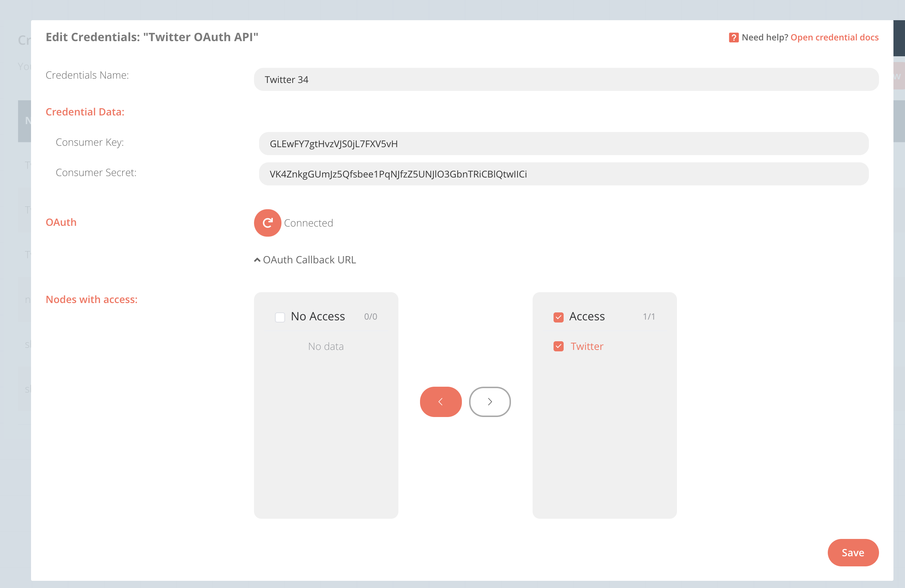Viewport: 905px width, 588px height.
Task: Focus the Consumer Secret input field
Action: coord(564,174)
